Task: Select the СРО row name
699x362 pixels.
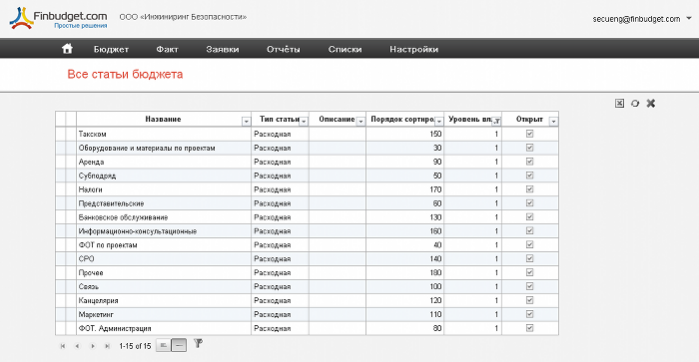Action: point(86,259)
